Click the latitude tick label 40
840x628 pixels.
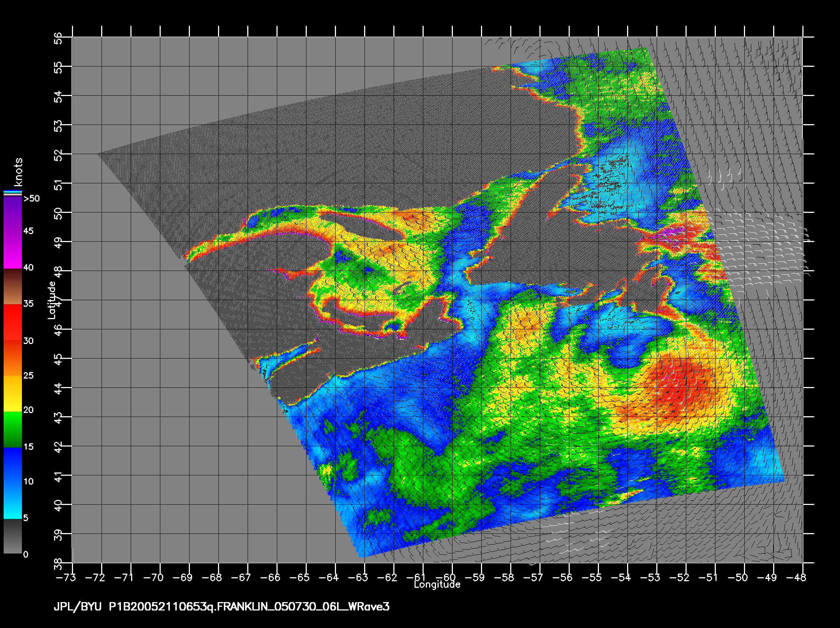click(x=58, y=506)
